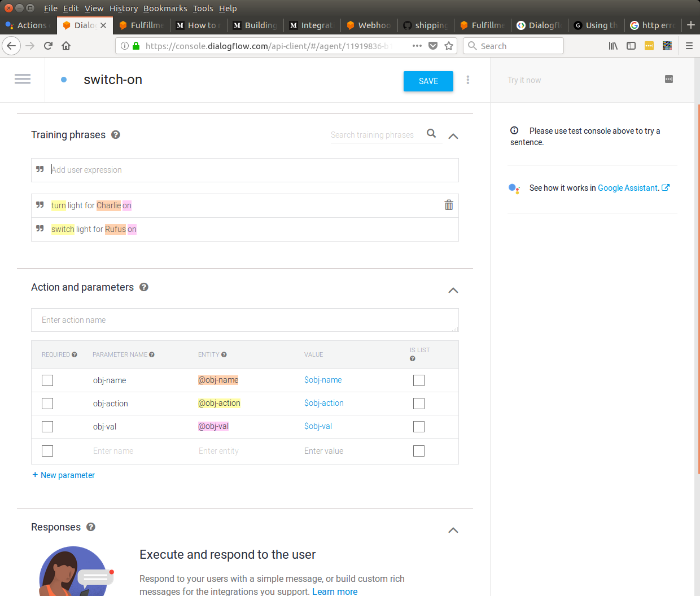Switch to the Webhook browser tab

369,25
